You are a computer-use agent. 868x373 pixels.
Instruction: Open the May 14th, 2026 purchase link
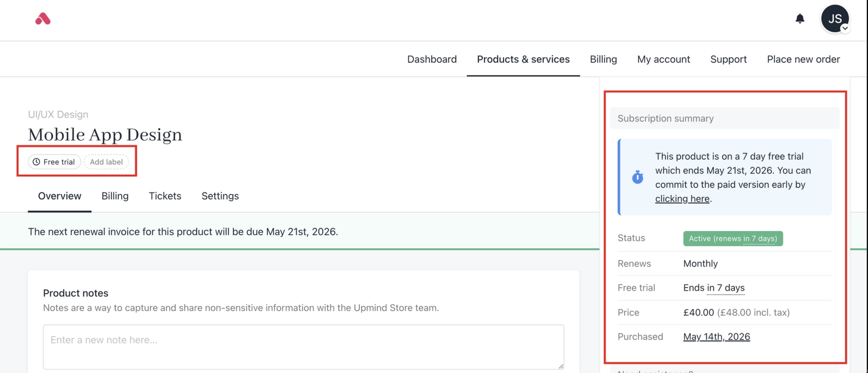[716, 337]
